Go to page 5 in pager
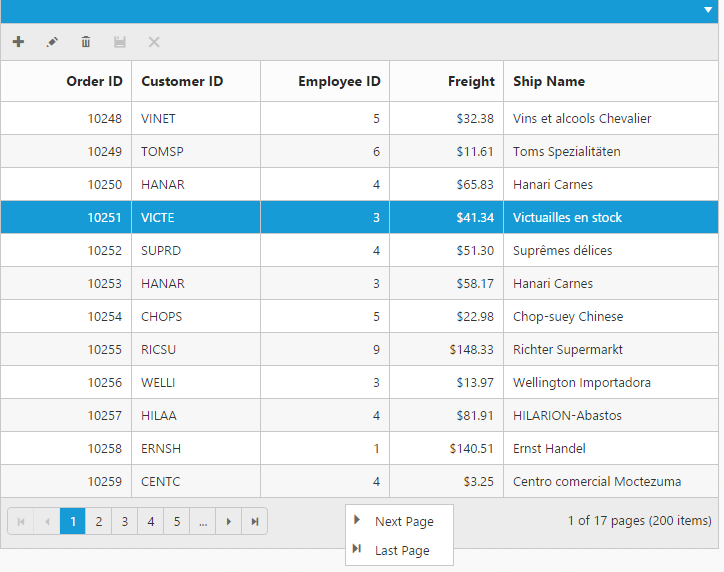Viewport: 724px width, 572px height. pyautogui.click(x=177, y=521)
